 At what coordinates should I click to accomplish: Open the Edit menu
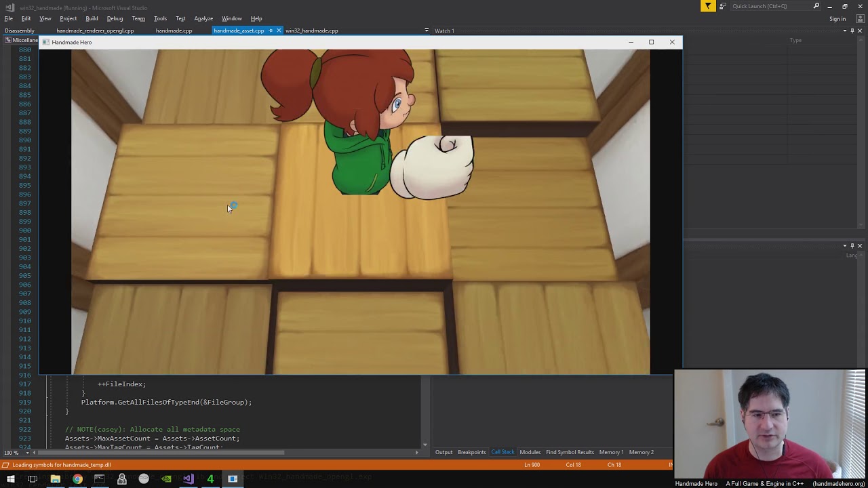pos(26,19)
